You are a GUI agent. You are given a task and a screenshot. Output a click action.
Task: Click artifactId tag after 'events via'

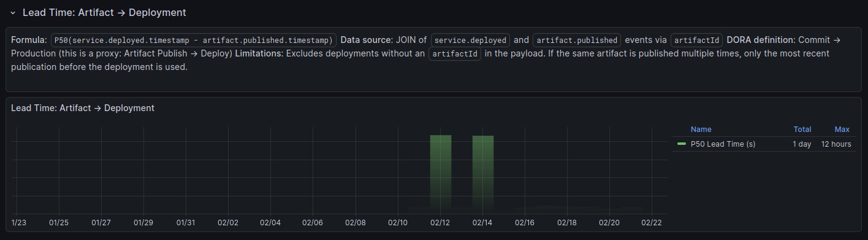tap(696, 40)
